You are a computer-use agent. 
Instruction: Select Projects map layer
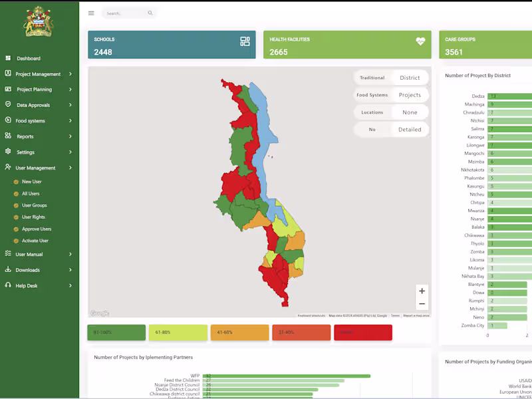pos(410,95)
